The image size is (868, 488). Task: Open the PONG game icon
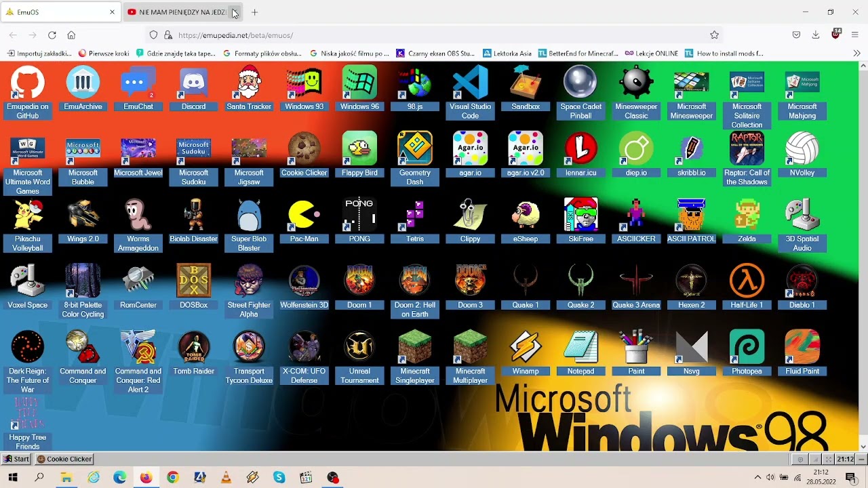tap(359, 221)
